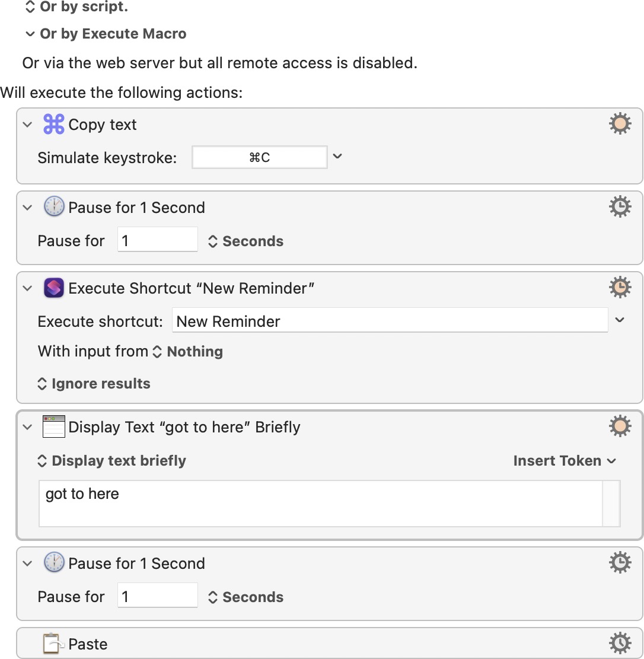The image size is (644, 659).
Task: Click the window icon beside Display Text
Action: [54, 427]
